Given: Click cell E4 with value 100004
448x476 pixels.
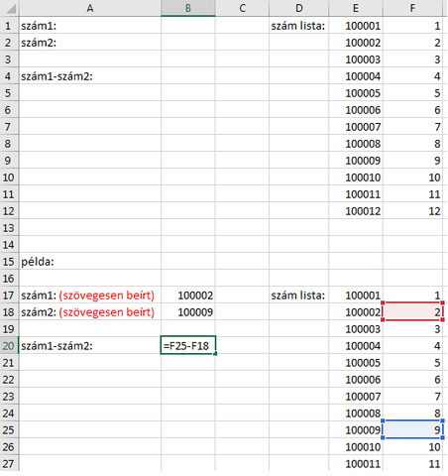Looking at the screenshot, I should click(x=356, y=76).
